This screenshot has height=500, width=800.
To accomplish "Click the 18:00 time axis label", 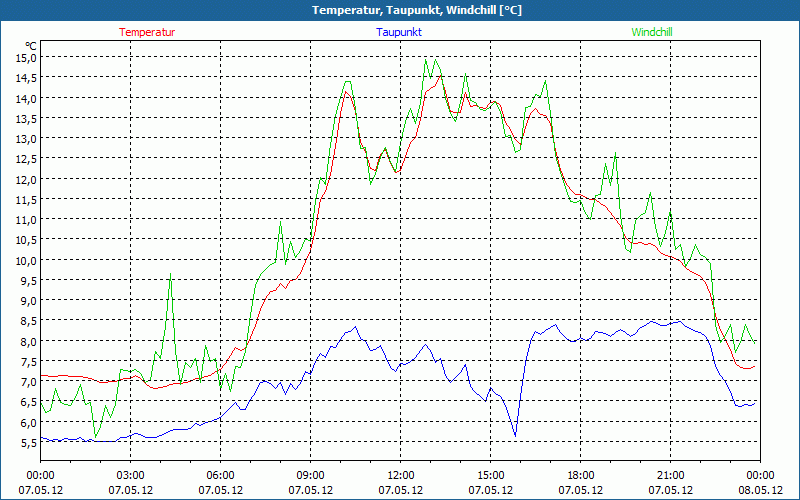I will pyautogui.click(x=581, y=476).
